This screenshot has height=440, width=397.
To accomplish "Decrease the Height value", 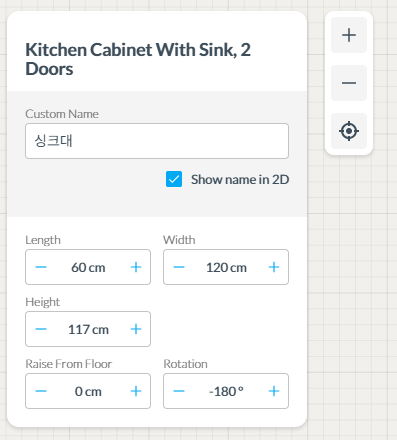I will 41,329.
